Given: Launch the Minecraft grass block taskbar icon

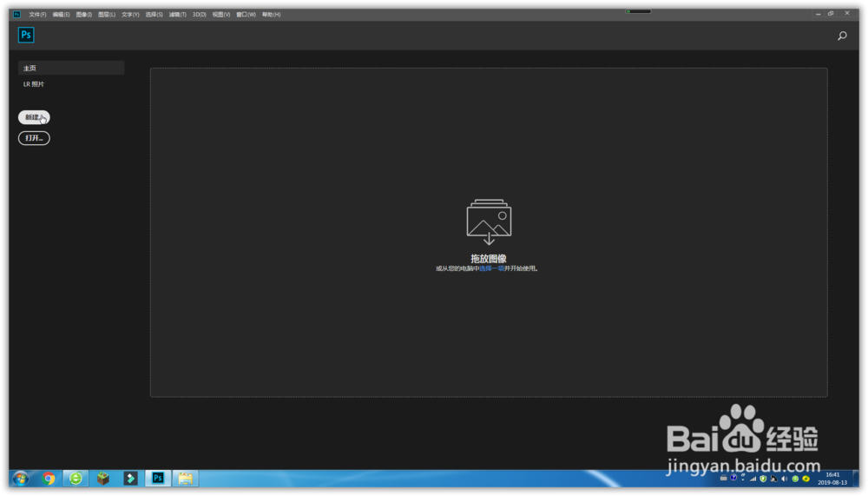Looking at the screenshot, I should (x=103, y=478).
